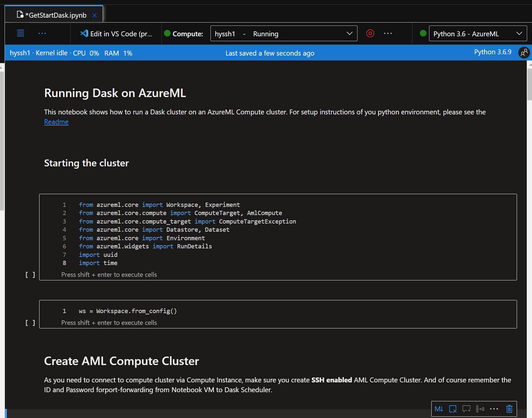Click the first code line importing Workspace, Experiment
Viewport: 532px width, 418px height.
[x=159, y=205]
